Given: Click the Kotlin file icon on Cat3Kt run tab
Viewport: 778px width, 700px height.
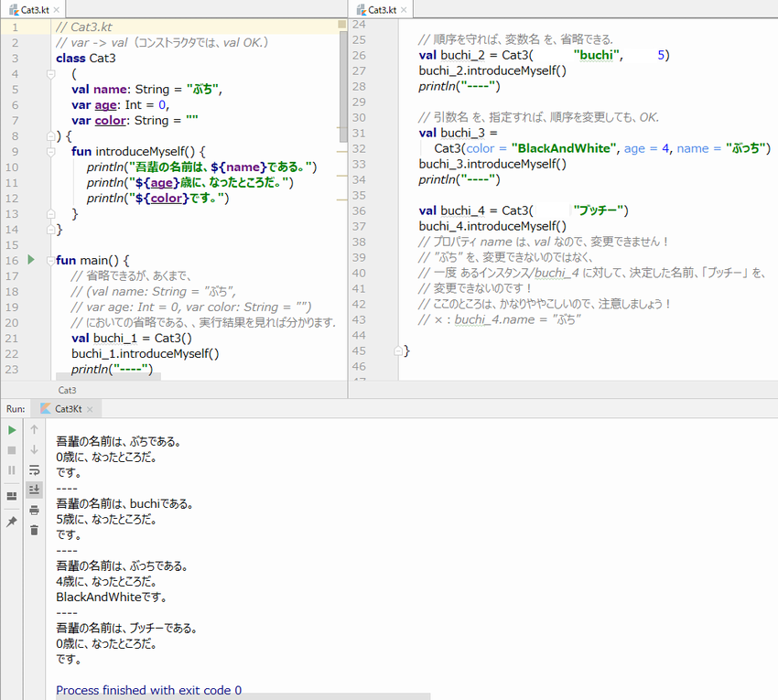Looking at the screenshot, I should [46, 408].
